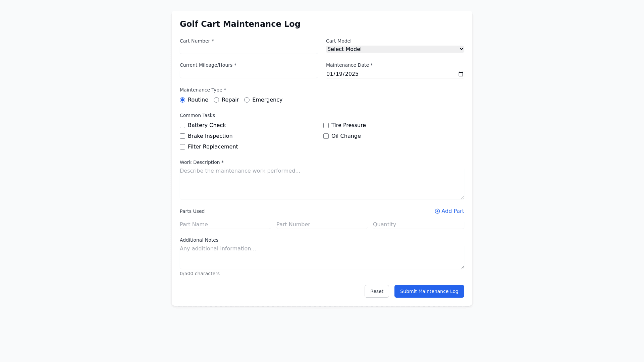Click the Part Name field
The image size is (644, 362).
pos(225,225)
